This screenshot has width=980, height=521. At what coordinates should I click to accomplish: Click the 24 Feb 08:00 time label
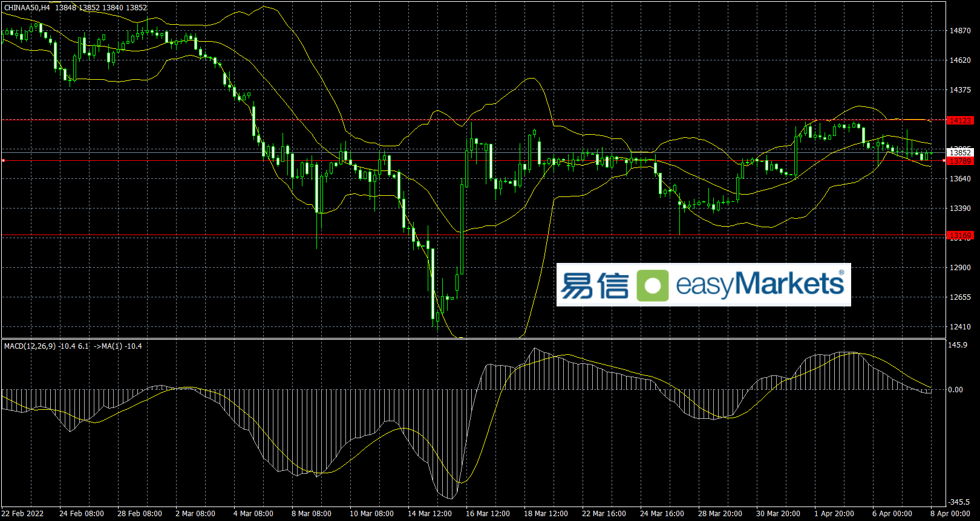82,514
